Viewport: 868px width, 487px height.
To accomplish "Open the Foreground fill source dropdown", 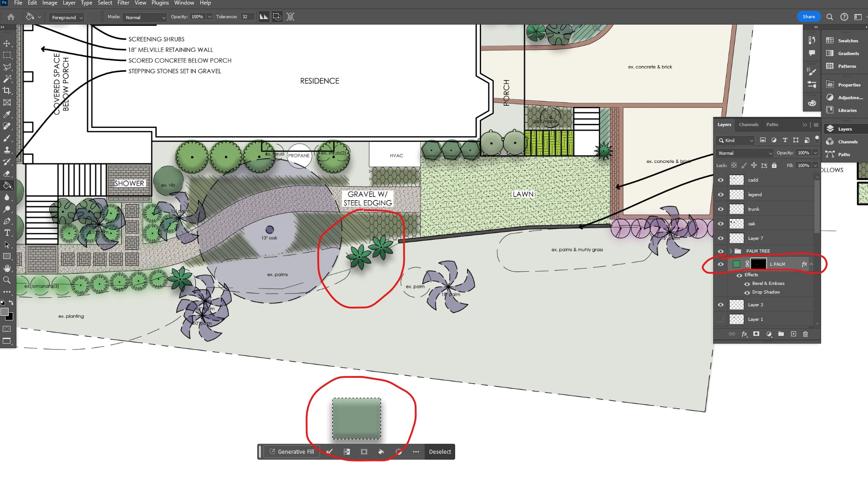I will (66, 17).
